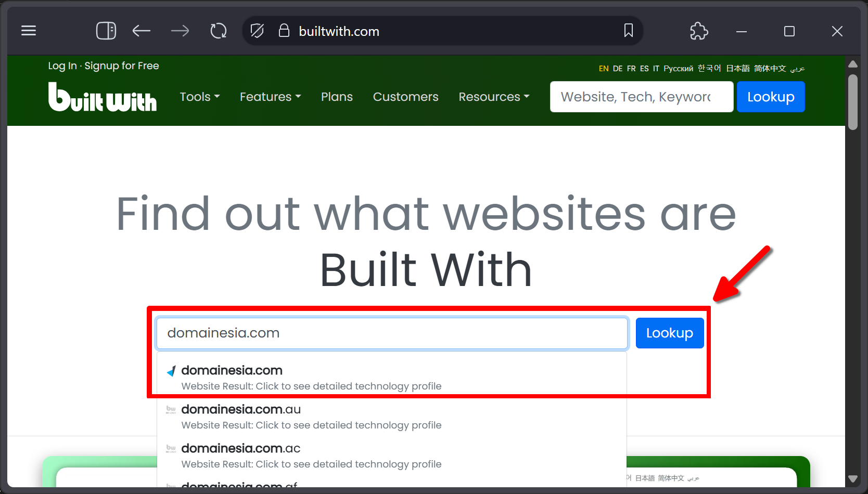Screen dimensions: 868x494
Task: Click the main search field containing domainesia.com
Action: click(x=392, y=333)
